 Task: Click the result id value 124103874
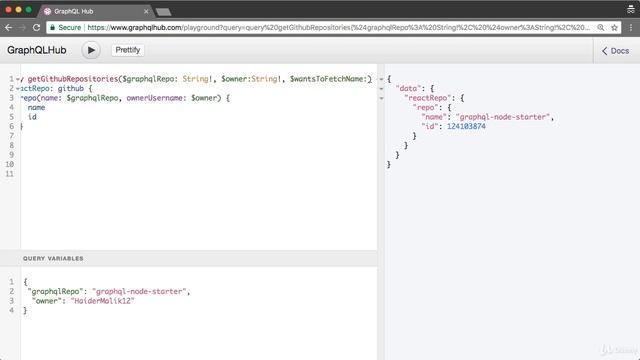pos(466,126)
